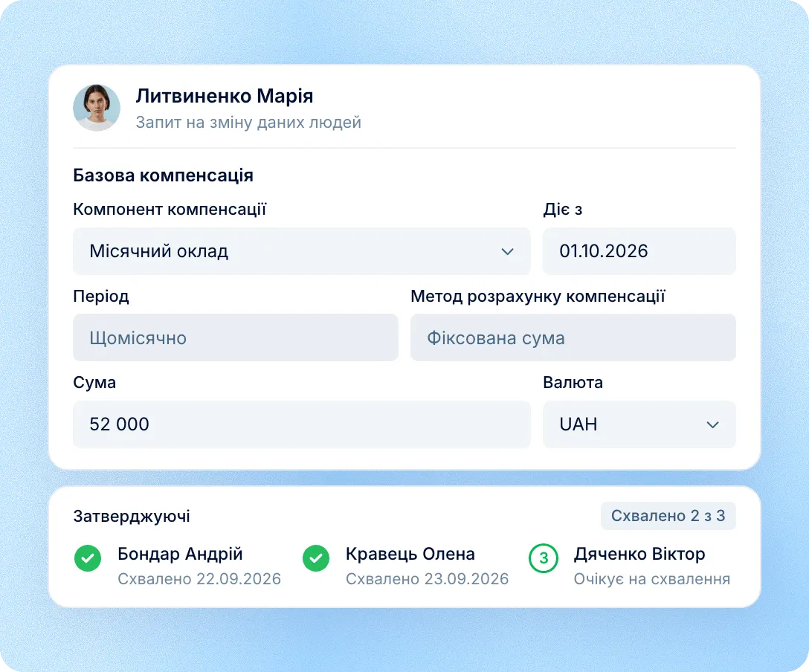The height and width of the screenshot is (672, 809).
Task: Click the Сума field with 52 000
Action: pos(302,424)
